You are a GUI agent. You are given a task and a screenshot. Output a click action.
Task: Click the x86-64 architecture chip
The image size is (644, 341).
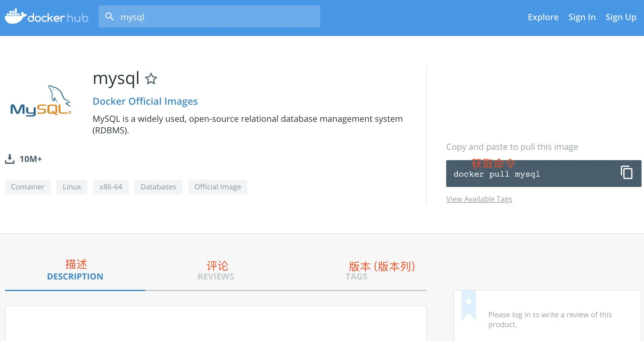click(x=111, y=187)
